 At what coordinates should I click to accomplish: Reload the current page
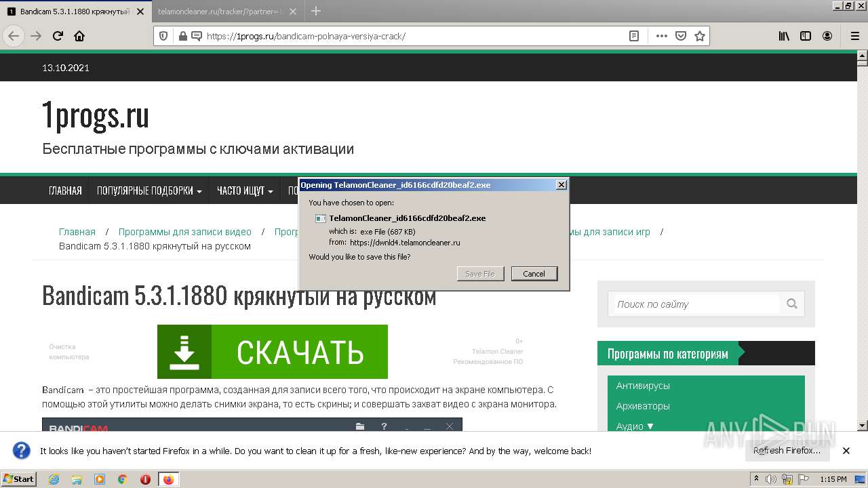pyautogui.click(x=58, y=36)
